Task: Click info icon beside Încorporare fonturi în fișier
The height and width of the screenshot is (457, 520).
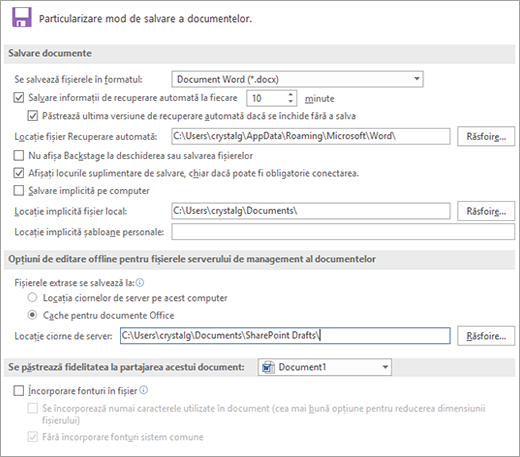Action: click(x=143, y=390)
